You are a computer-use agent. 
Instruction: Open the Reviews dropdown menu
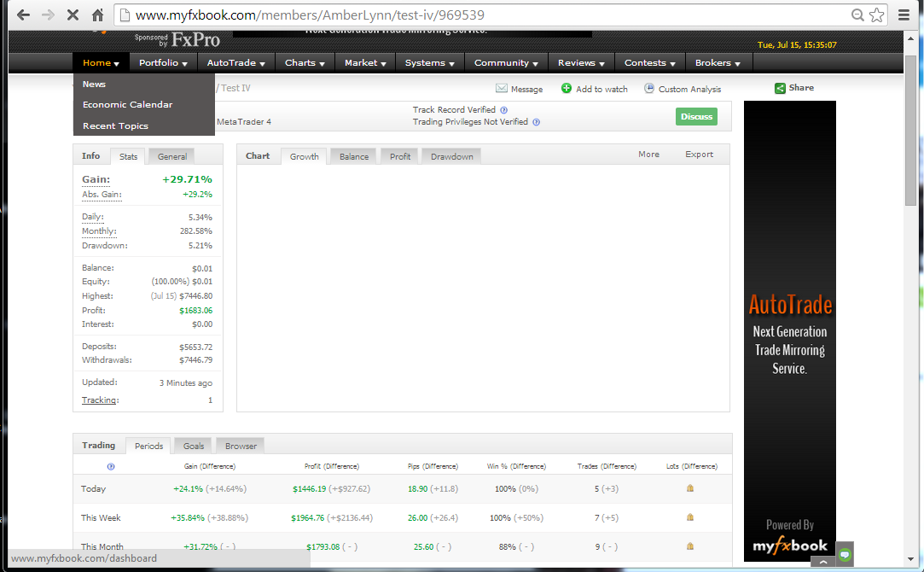pos(581,62)
